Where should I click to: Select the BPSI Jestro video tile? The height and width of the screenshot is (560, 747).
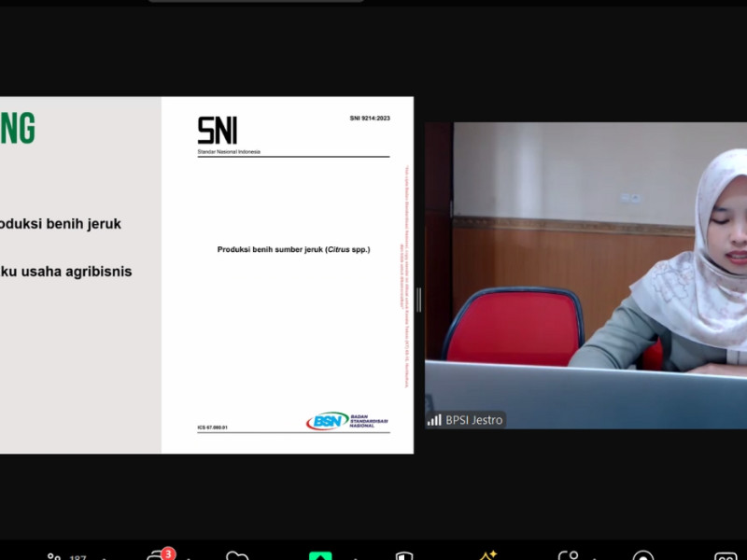click(585, 275)
